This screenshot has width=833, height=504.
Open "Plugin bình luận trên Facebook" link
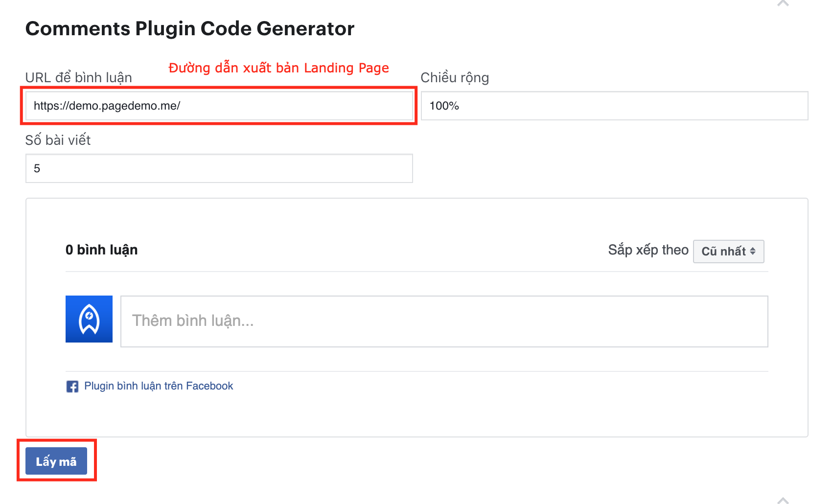click(x=159, y=386)
